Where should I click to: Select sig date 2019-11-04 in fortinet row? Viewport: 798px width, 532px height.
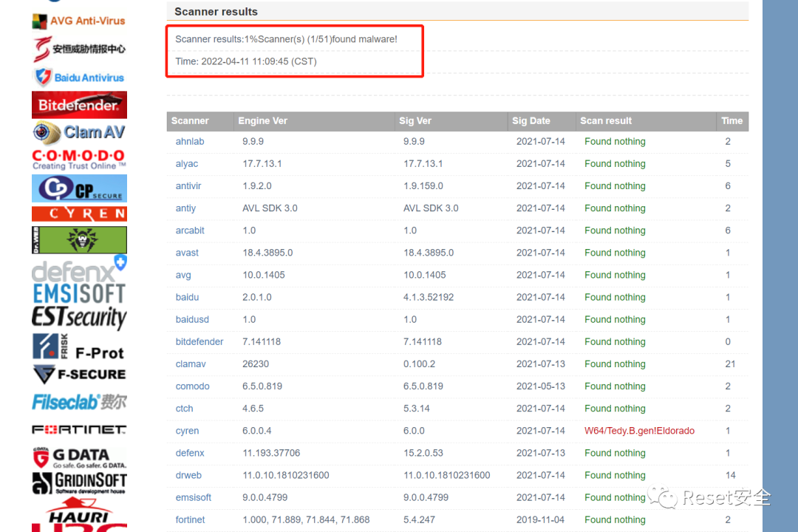(x=540, y=519)
